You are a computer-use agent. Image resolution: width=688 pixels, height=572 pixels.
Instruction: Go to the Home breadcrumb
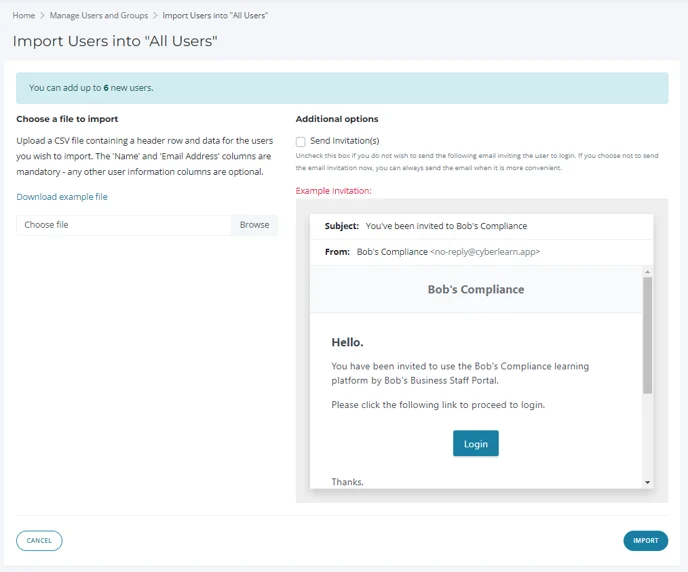coord(23,16)
